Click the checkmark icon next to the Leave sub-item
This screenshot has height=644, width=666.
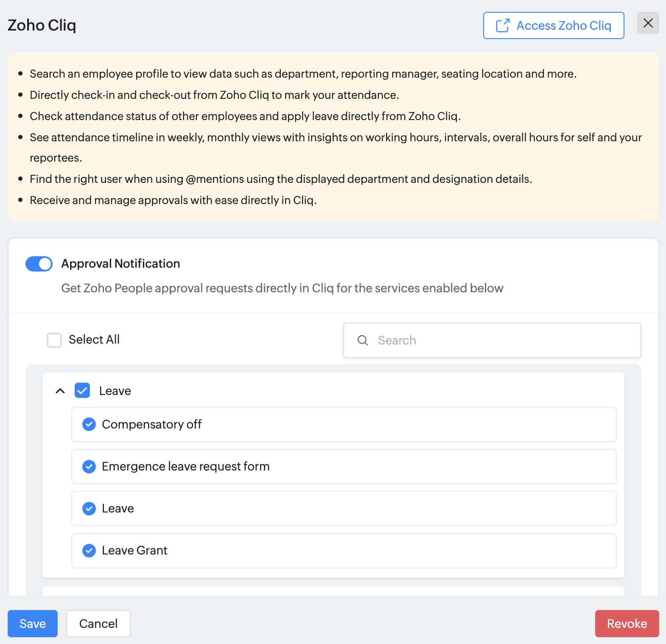coord(89,508)
